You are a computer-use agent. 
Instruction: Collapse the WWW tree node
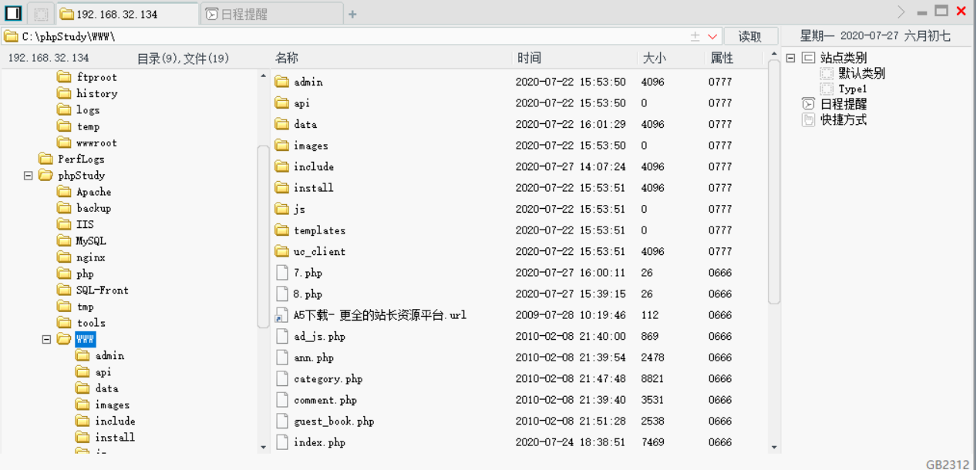pyautogui.click(x=47, y=339)
